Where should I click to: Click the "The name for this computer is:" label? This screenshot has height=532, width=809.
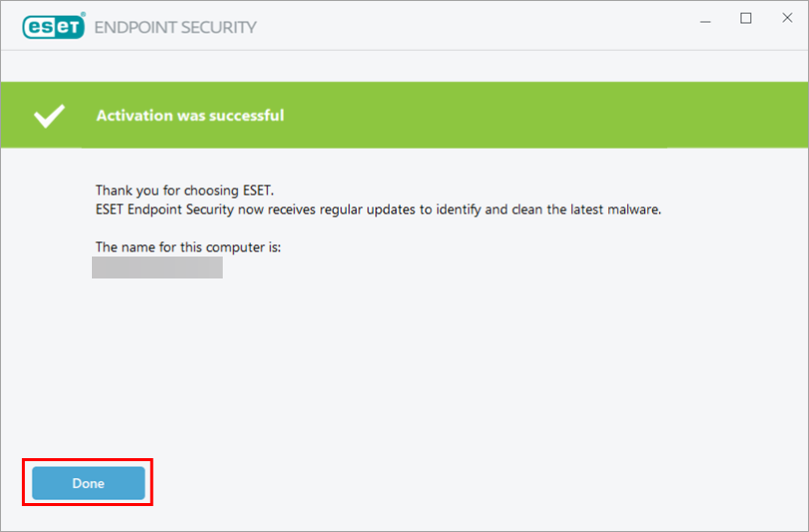pyautogui.click(x=188, y=247)
